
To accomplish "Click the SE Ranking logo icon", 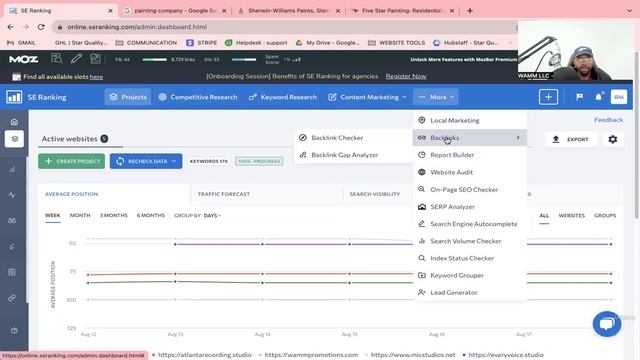I will point(14,97).
